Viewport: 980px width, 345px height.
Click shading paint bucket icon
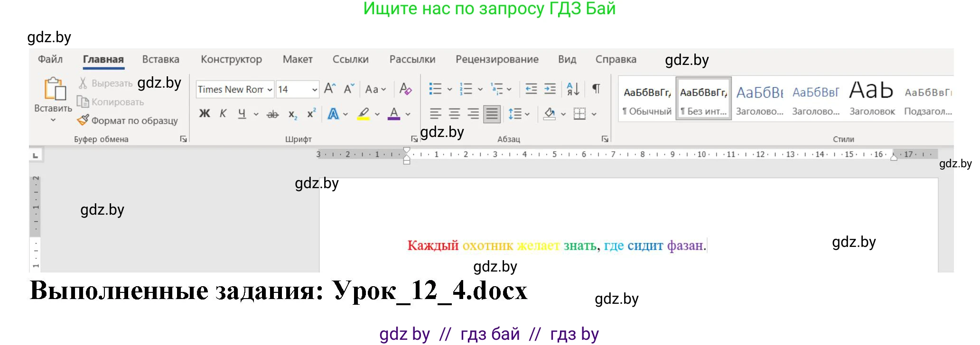pyautogui.click(x=550, y=114)
